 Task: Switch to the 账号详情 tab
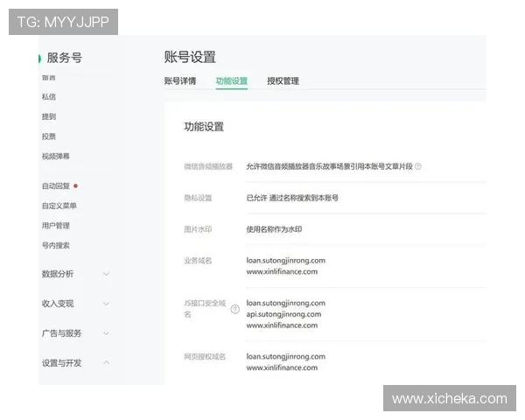click(x=180, y=81)
